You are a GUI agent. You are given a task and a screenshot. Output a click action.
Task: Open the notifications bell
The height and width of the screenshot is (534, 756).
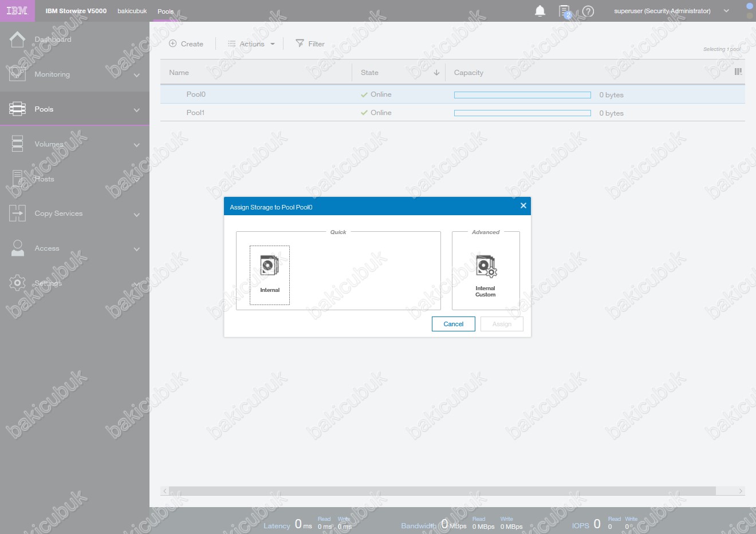coord(540,11)
